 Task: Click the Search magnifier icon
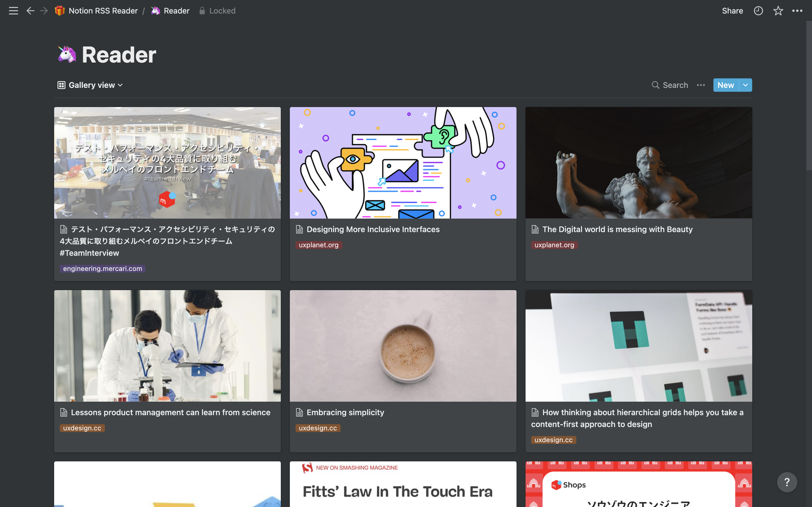coord(655,85)
